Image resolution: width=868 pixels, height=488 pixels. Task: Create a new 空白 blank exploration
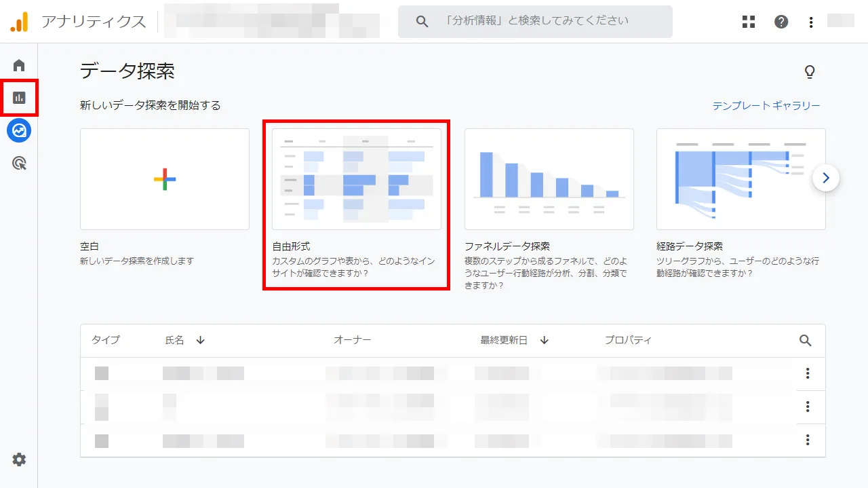point(164,179)
